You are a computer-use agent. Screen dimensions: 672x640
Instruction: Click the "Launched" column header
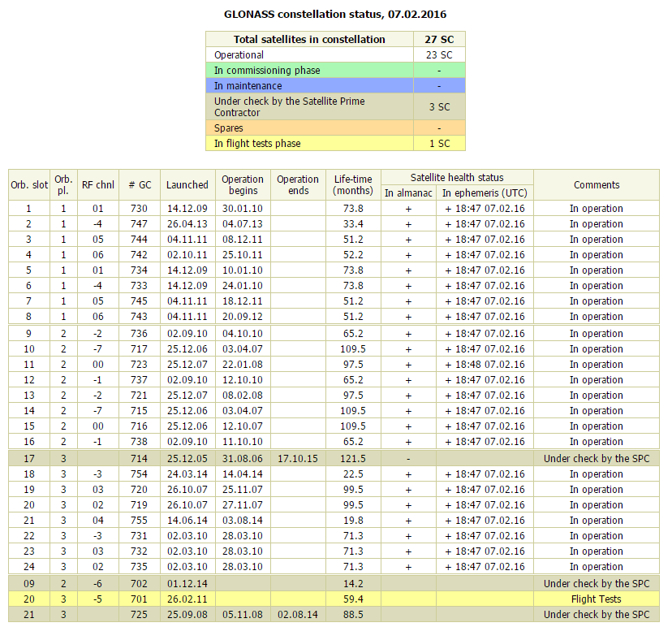pyautogui.click(x=187, y=185)
